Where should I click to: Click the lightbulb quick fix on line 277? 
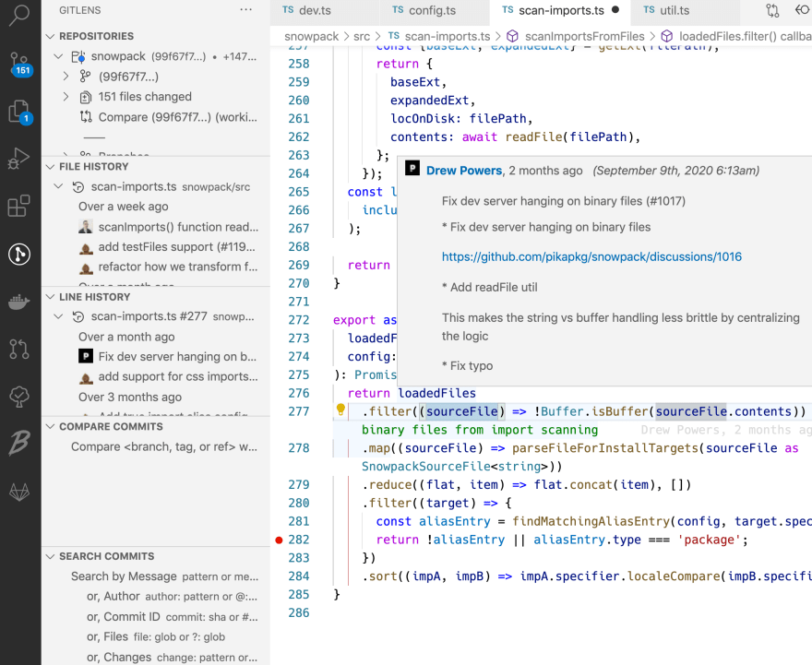click(x=340, y=410)
